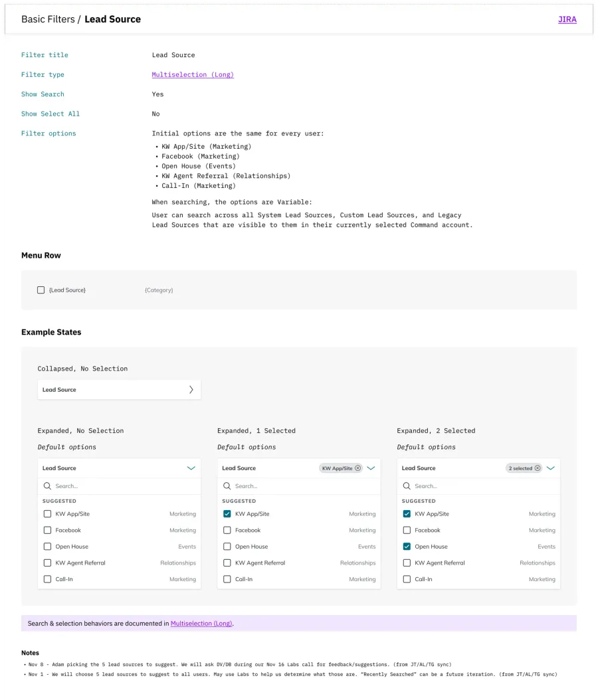The width and height of the screenshot is (598, 700).
Task: Click magnifier icon in 1 Selected panel
Action: [227, 486]
